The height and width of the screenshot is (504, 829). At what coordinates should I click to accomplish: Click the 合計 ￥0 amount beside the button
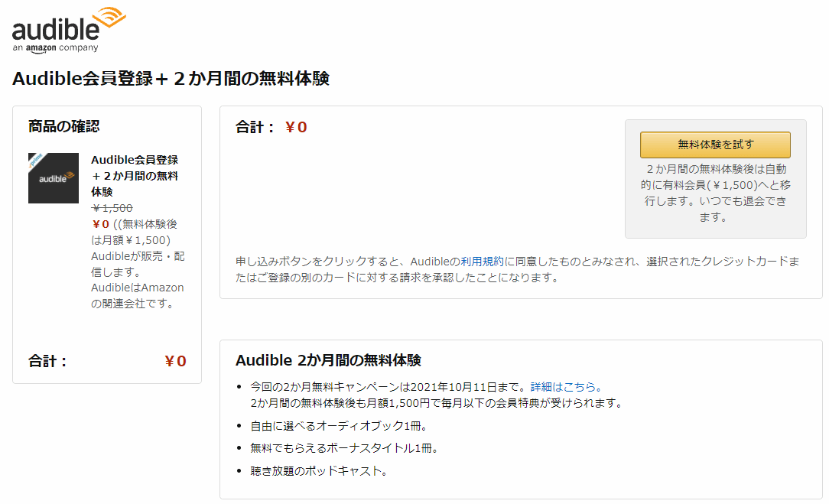pos(296,127)
